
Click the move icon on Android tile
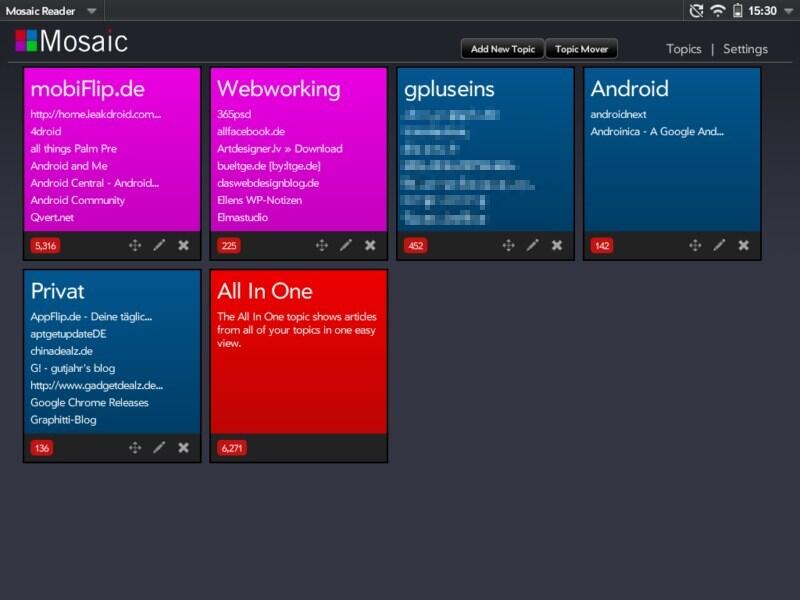(x=695, y=245)
